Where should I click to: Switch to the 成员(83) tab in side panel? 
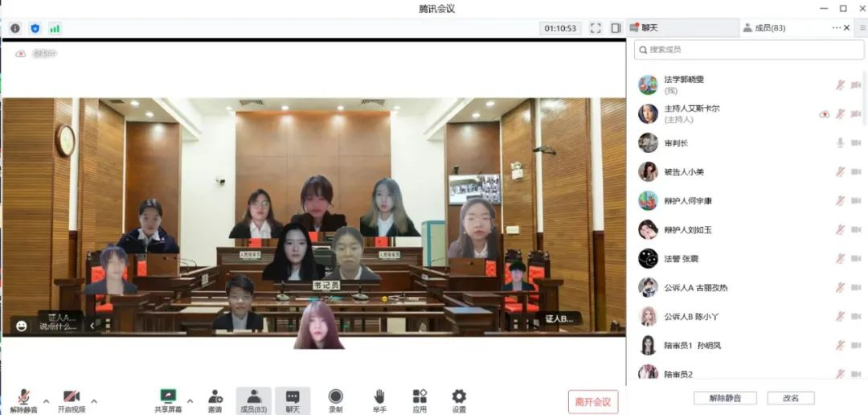[x=764, y=27]
